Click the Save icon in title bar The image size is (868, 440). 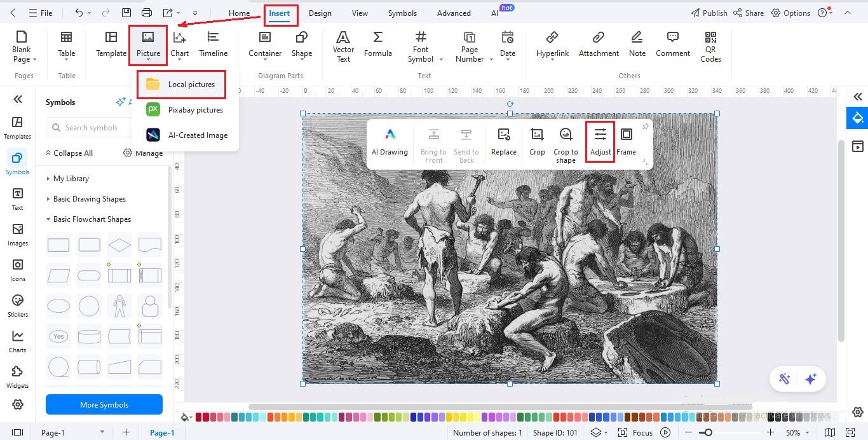pyautogui.click(x=126, y=13)
